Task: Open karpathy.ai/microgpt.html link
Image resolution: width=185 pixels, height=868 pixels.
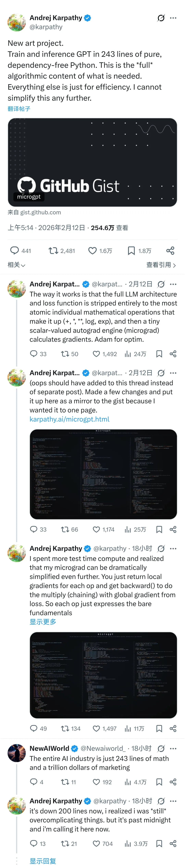Action: 69,419
